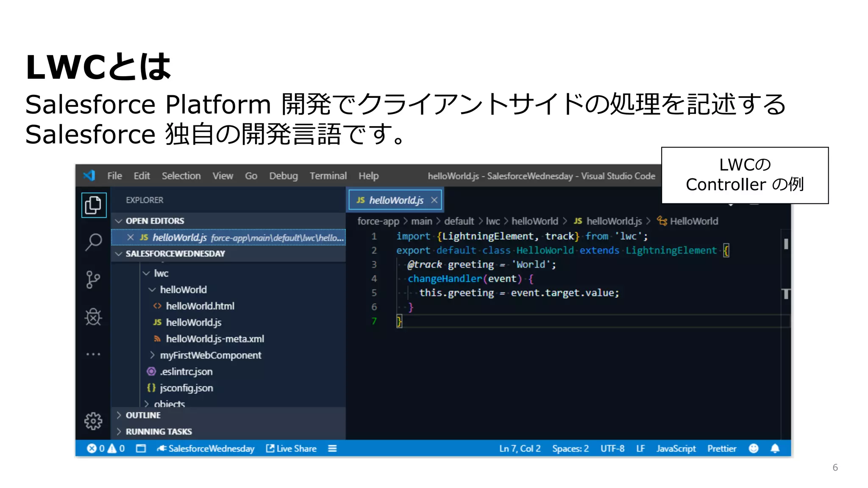Viewport: 868px width, 488px height.
Task: Click lwc in breadcrumb path
Action: (x=493, y=221)
